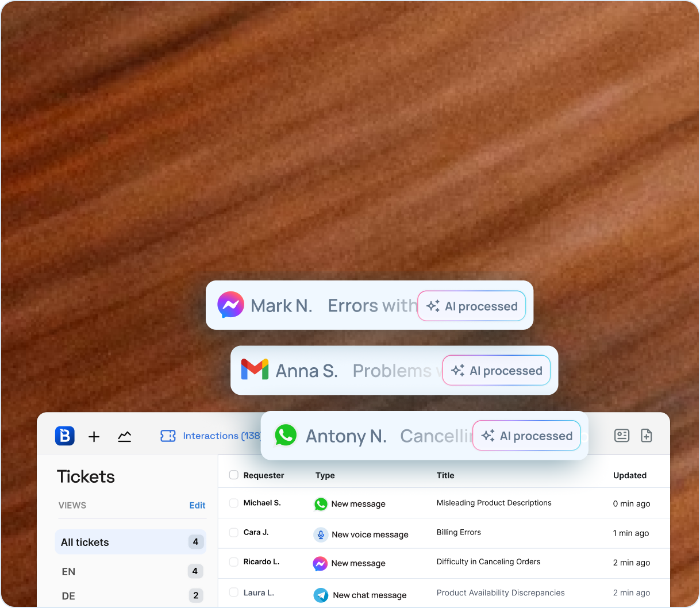700x608 pixels.
Task: Click the new document icon in header
Action: [647, 436]
